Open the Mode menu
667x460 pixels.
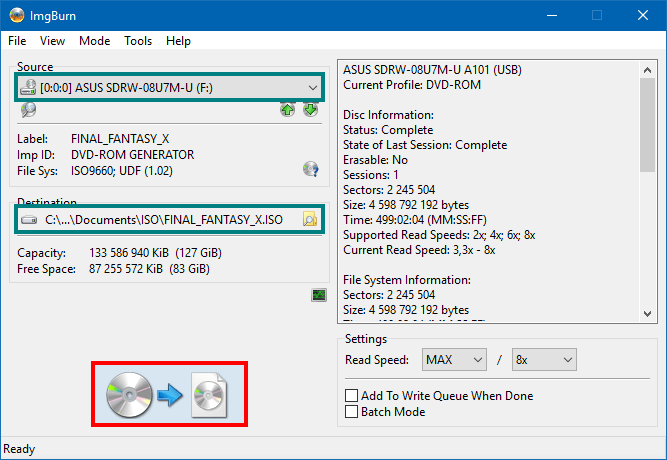[94, 41]
